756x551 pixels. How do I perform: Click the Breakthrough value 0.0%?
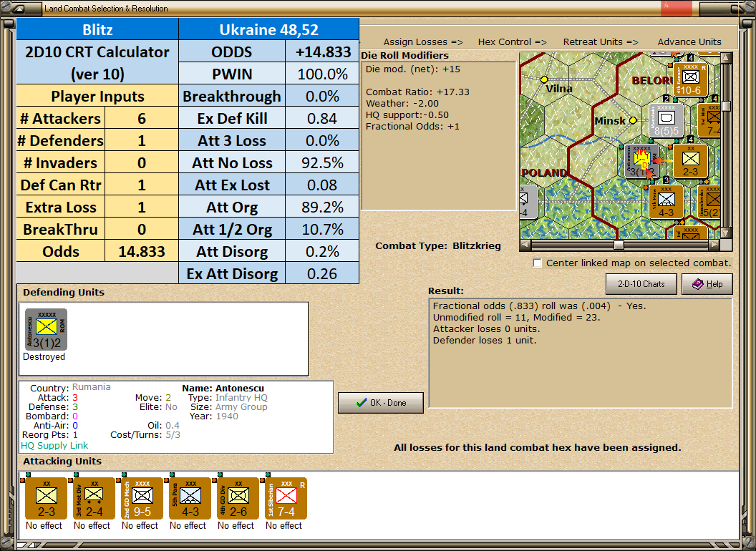pos(322,96)
